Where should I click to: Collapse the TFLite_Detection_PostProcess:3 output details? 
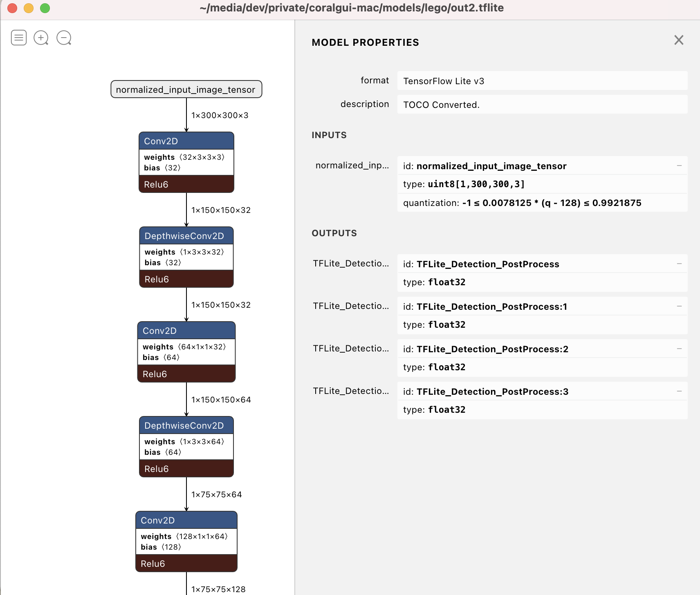679,391
